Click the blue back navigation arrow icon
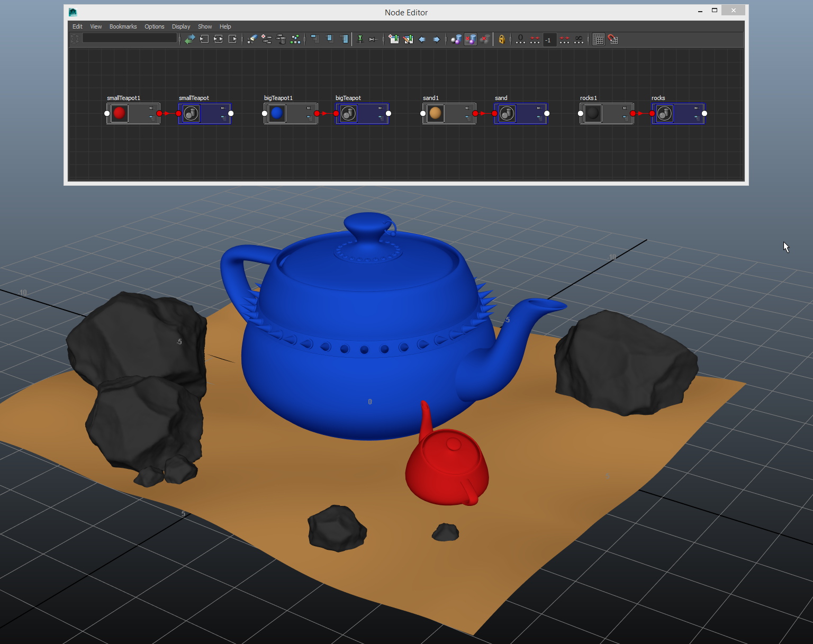 click(421, 39)
